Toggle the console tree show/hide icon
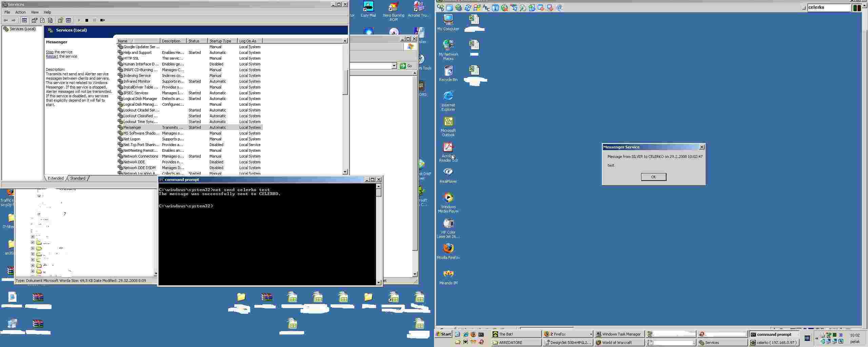The width and height of the screenshot is (868, 347). click(24, 20)
